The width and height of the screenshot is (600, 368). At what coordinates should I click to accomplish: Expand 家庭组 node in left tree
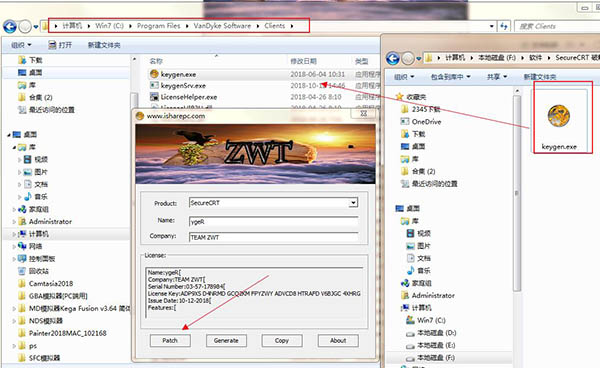pyautogui.click(x=14, y=209)
